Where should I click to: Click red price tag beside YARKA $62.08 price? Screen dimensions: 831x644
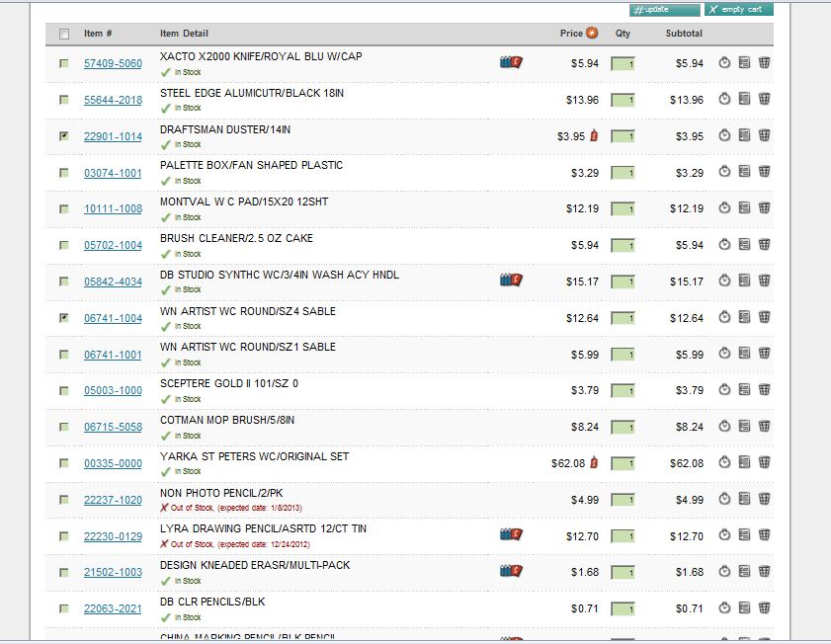tap(594, 462)
